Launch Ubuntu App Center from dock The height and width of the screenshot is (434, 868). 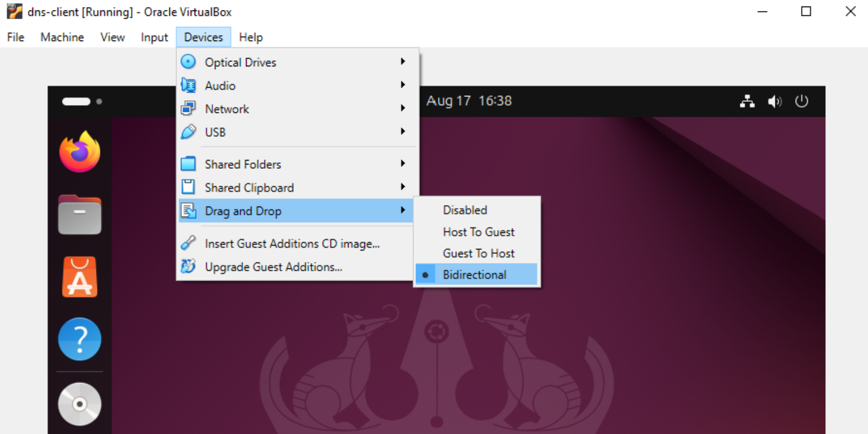click(80, 277)
